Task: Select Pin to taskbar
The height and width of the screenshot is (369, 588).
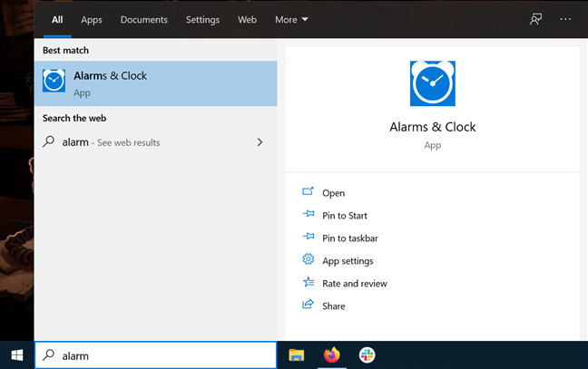Action: tap(350, 238)
